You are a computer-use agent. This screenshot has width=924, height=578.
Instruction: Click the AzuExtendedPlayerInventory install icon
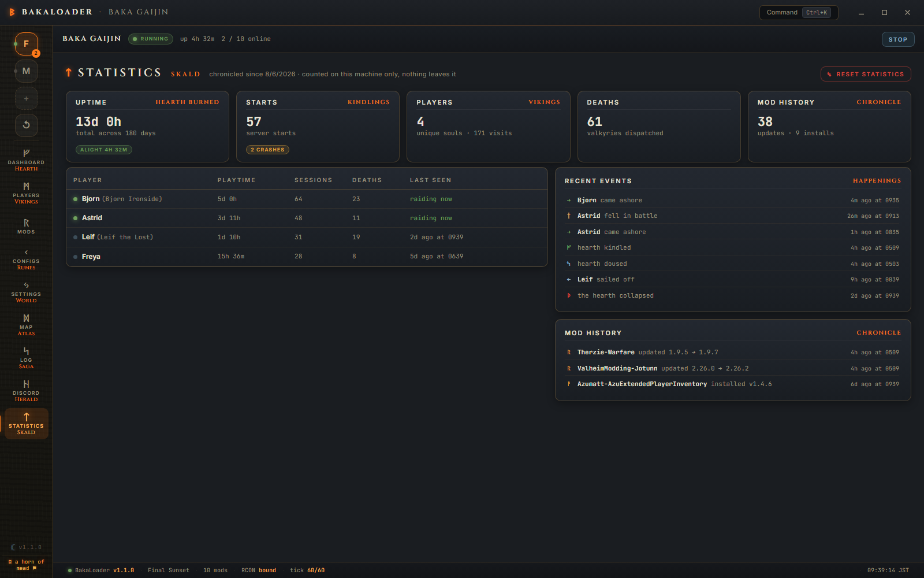569,384
